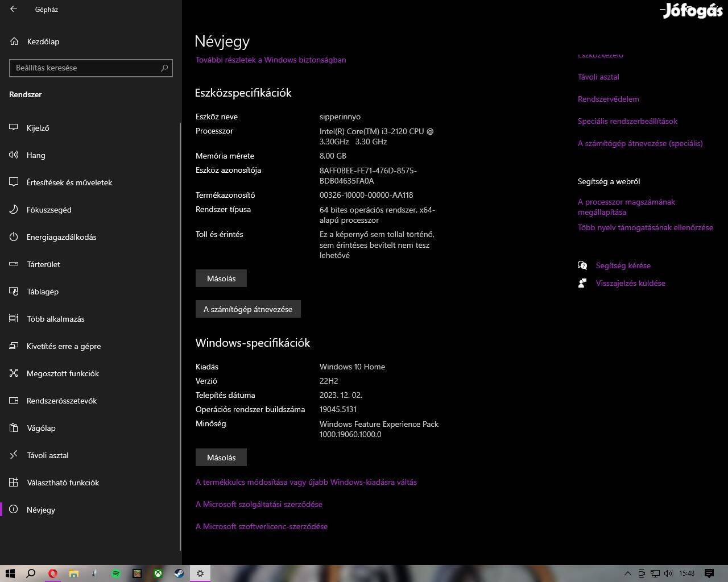Click the Settings gear in the taskbar
The width and height of the screenshot is (728, 582).
pyautogui.click(x=200, y=573)
